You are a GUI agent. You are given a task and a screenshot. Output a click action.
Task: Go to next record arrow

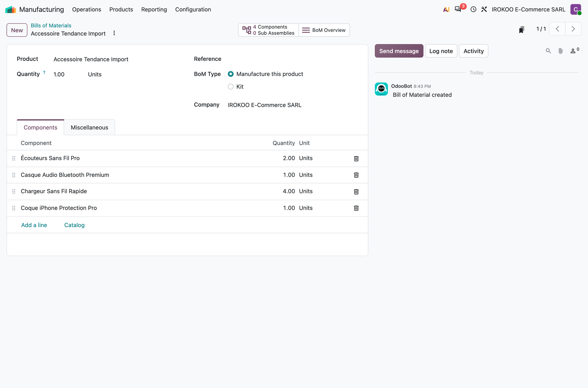[573, 29]
